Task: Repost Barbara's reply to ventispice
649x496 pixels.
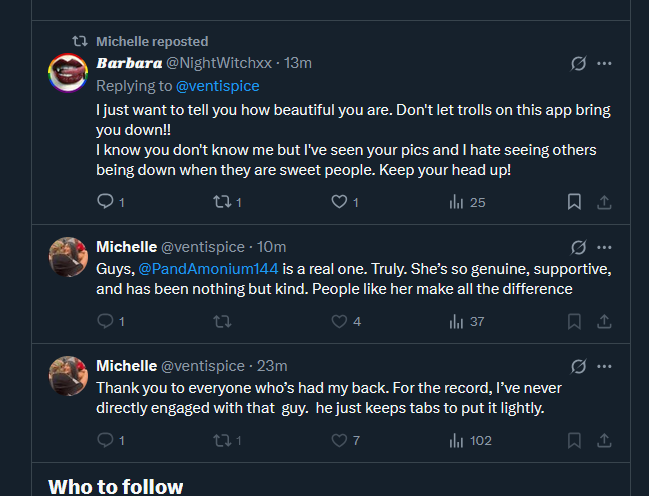Action: 223,202
